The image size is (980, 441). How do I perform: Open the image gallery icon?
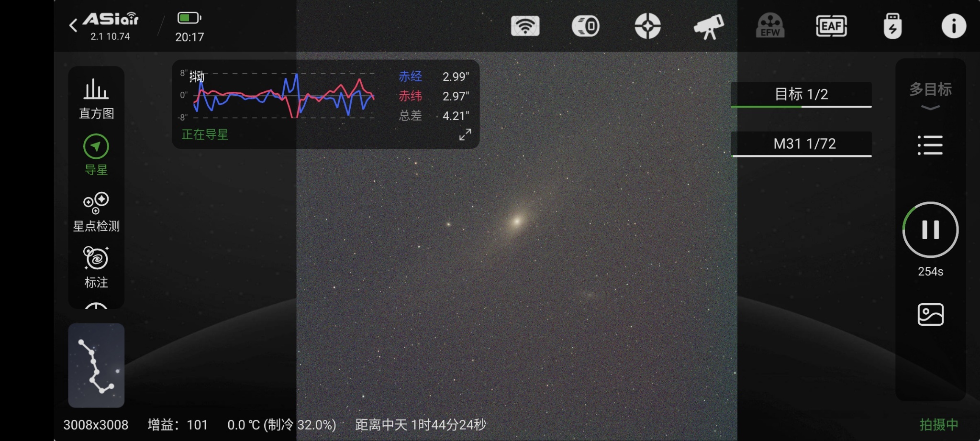[x=930, y=314]
